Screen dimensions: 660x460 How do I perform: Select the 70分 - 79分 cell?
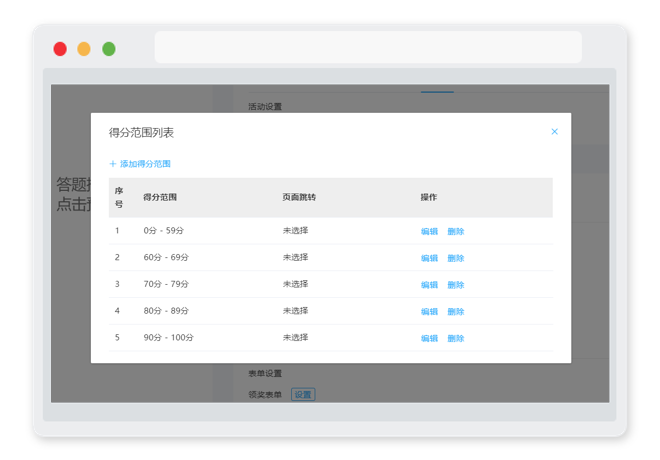click(x=166, y=284)
